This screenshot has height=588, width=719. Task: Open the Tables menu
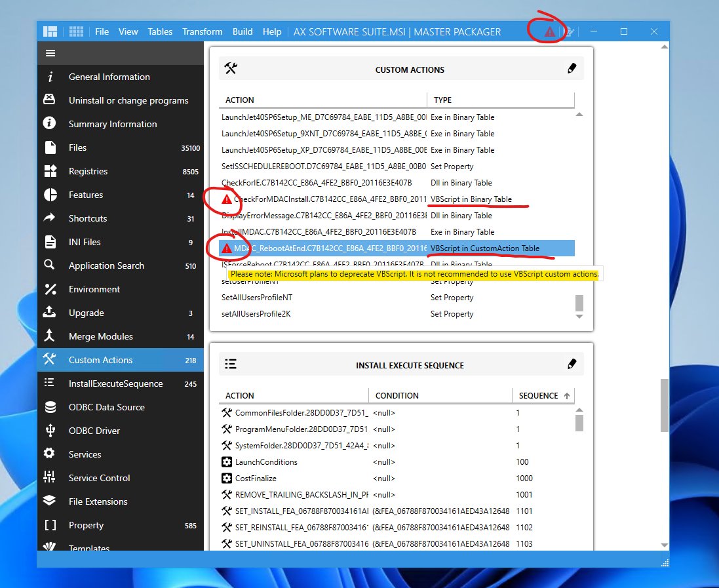[160, 31]
